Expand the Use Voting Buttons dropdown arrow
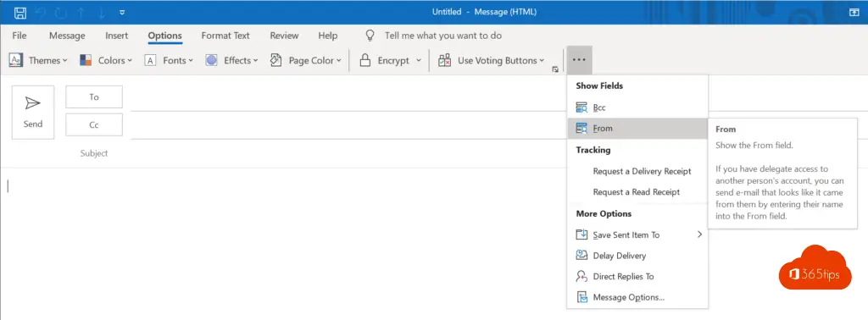868x320 pixels. pos(542,61)
